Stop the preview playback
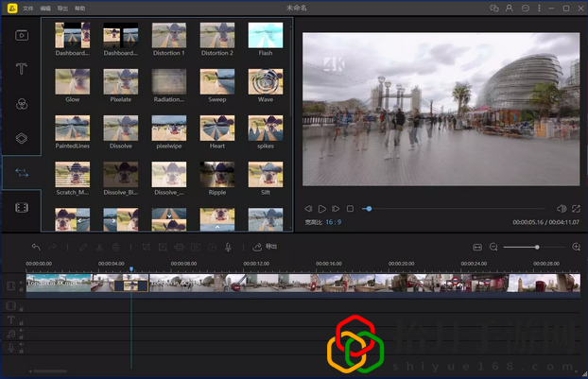Viewport: 588px width, 379px height. tap(350, 209)
